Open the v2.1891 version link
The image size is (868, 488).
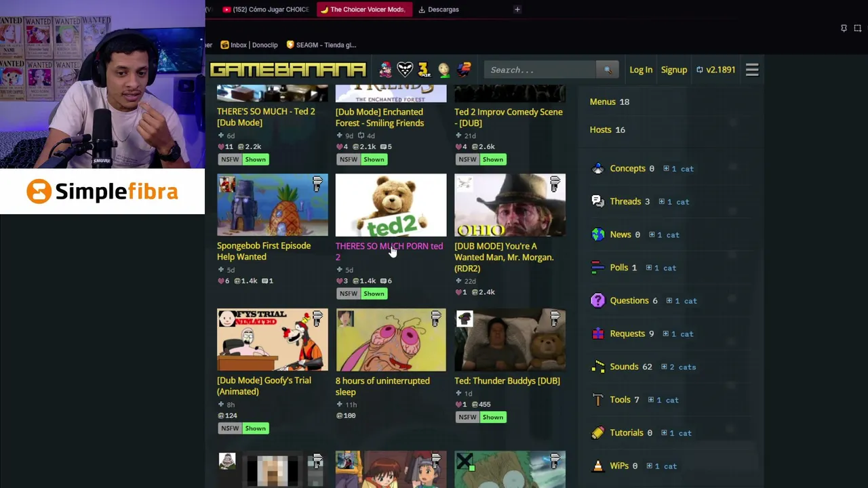pos(715,70)
